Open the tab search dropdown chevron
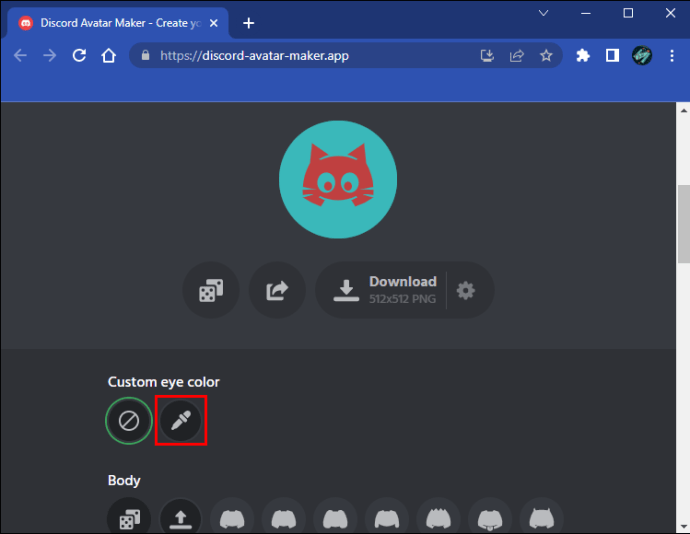 point(543,13)
